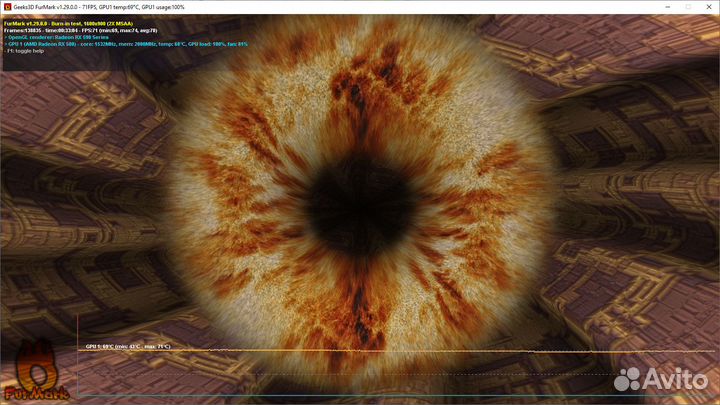Screen dimensions: 720x405
Task: Click the FurMark app icon in title bar
Action: point(7,7)
